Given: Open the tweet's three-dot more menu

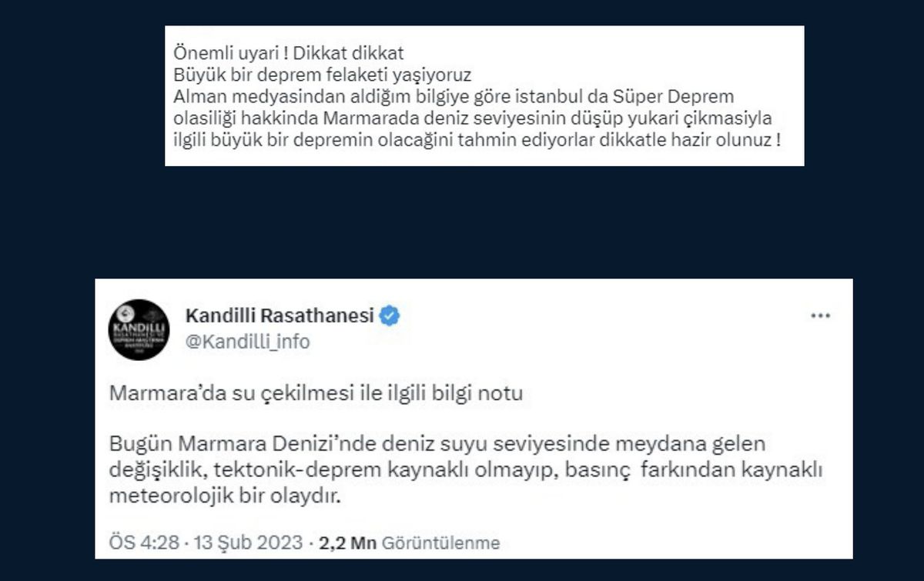Looking at the screenshot, I should (820, 316).
